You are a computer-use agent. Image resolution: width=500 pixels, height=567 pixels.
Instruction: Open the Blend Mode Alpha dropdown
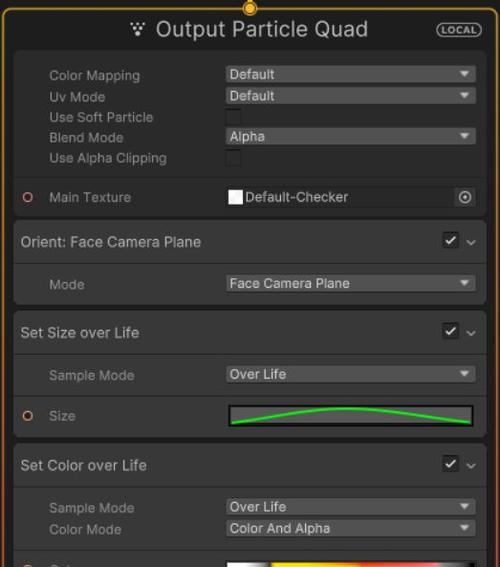[x=351, y=136]
